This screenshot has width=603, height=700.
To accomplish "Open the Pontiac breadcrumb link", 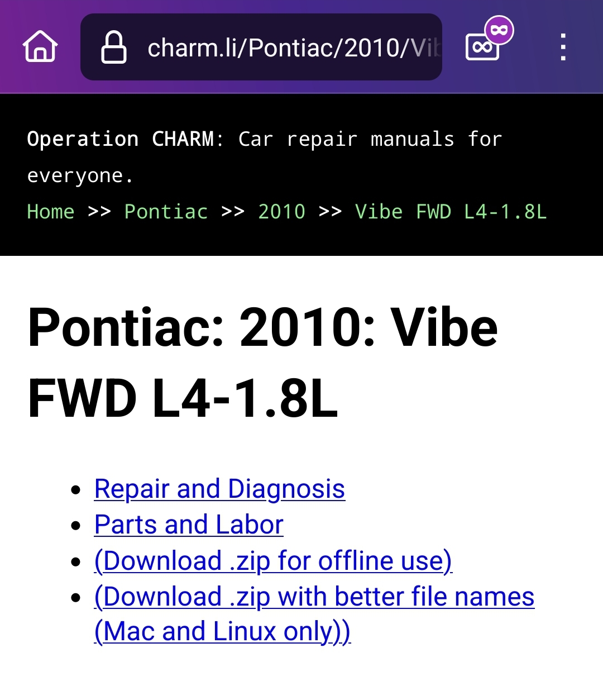I will [166, 212].
